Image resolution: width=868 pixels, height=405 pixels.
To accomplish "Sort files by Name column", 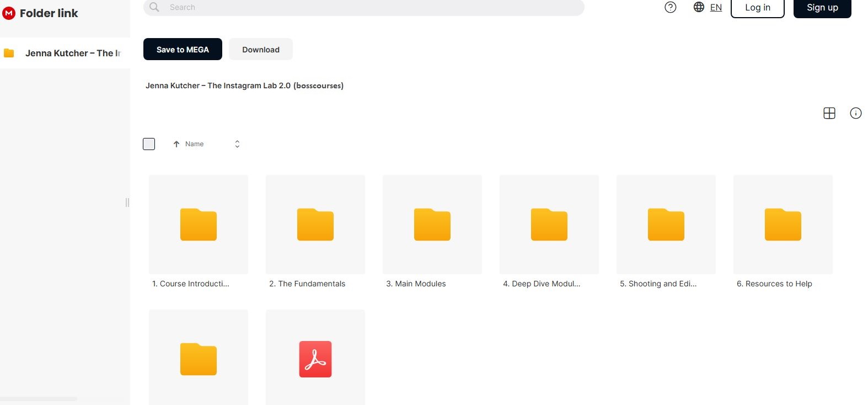I will (x=194, y=144).
